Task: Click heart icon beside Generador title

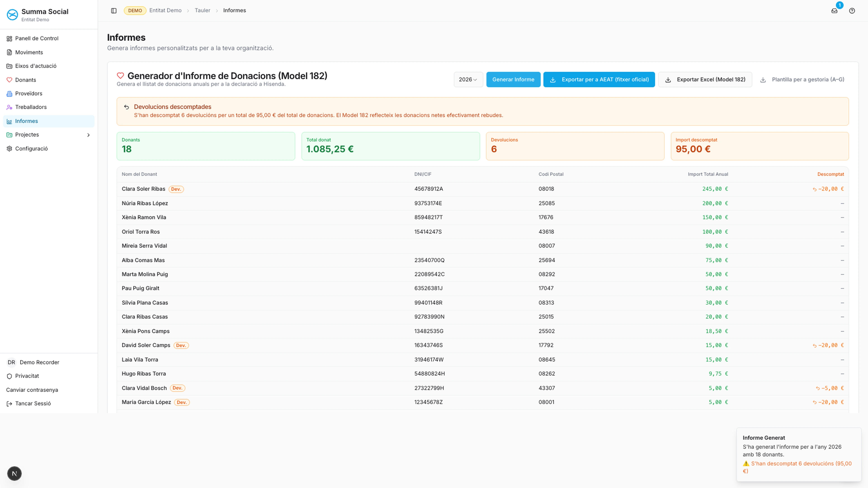Action: click(120, 76)
